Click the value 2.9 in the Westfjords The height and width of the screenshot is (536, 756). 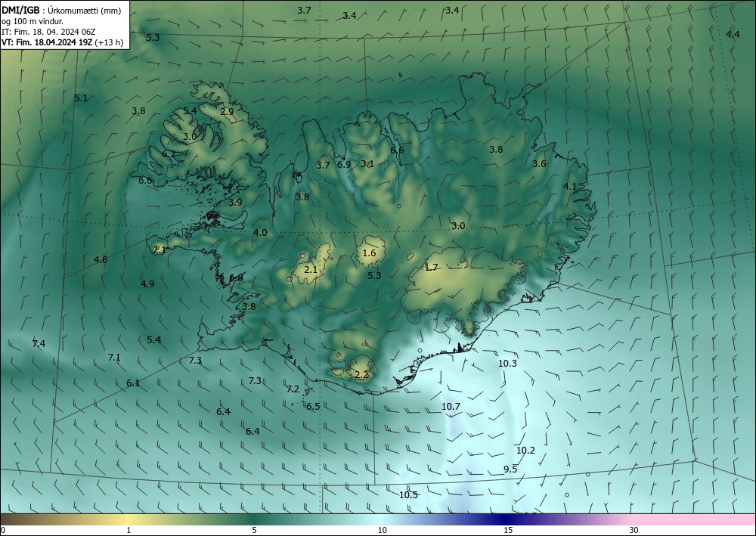coord(227,111)
